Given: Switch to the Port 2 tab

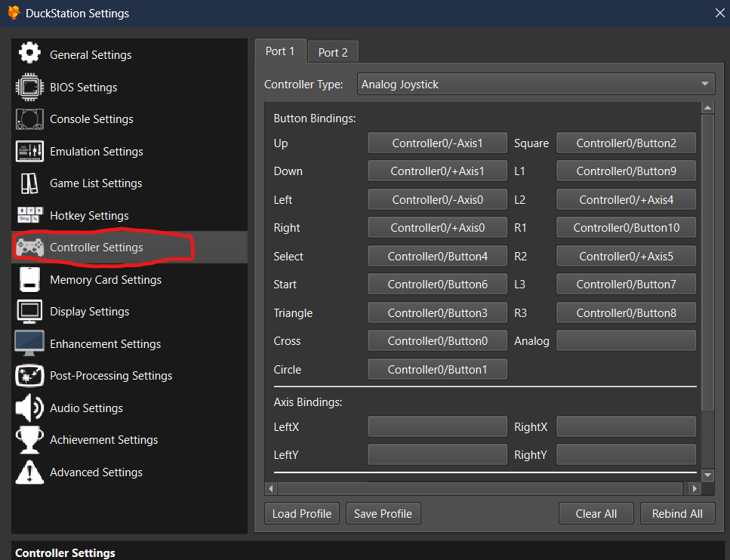Looking at the screenshot, I should pos(333,52).
